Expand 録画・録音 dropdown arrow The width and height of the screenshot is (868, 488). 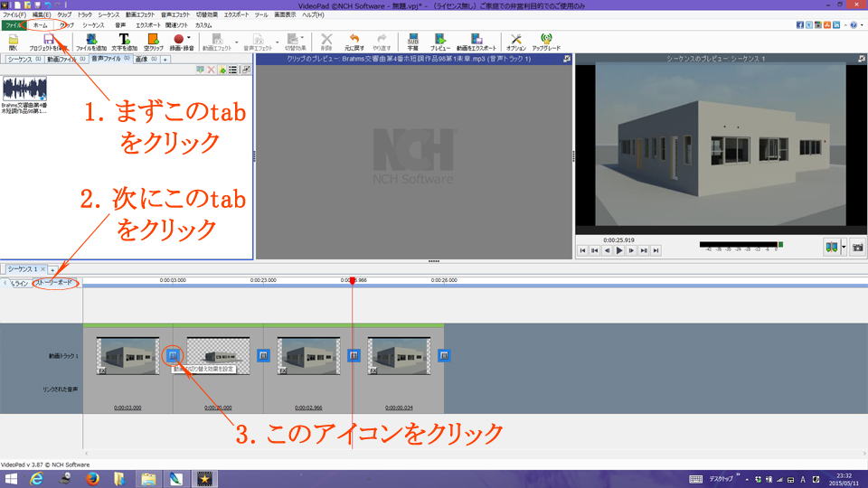tap(189, 38)
